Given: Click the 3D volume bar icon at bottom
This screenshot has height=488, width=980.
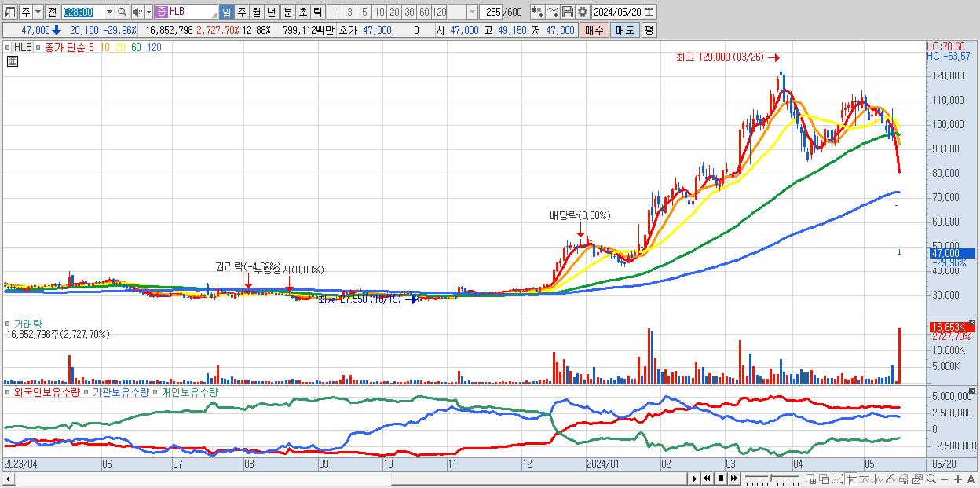Looking at the screenshot, I should tap(904, 479).
